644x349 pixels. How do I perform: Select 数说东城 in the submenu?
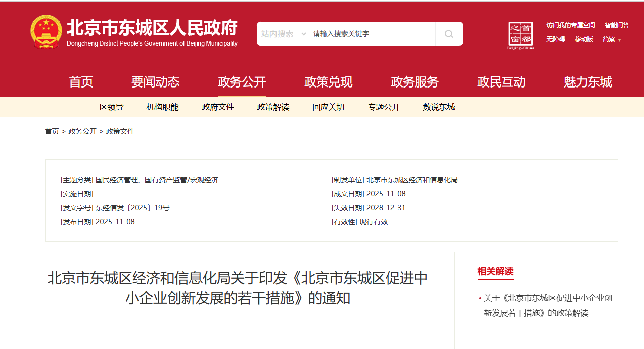[438, 107]
